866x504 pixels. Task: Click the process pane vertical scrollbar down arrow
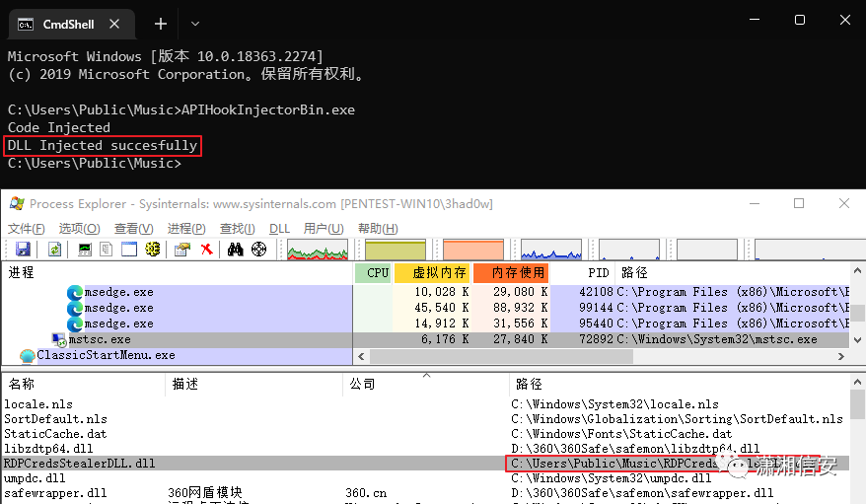(x=857, y=340)
